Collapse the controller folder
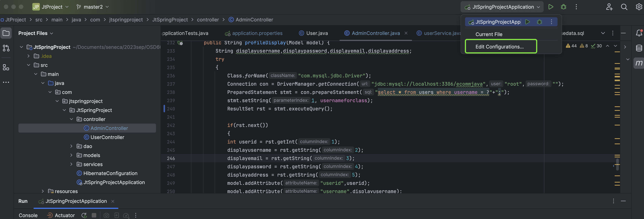This screenshot has height=219, width=644. 71,119
